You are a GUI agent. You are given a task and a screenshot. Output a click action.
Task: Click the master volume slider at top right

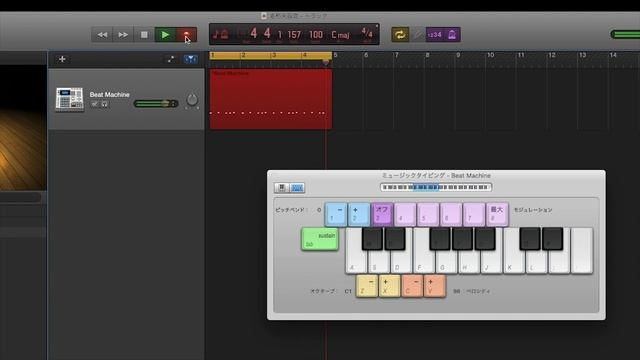point(625,34)
